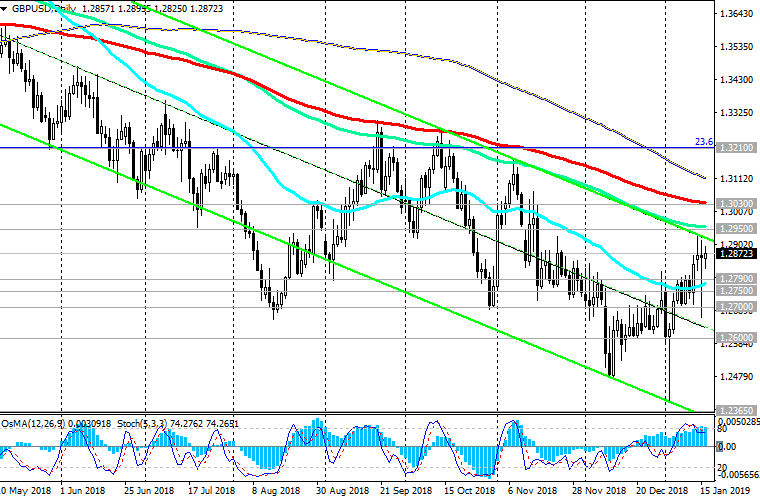This screenshot has height=500, width=760.
Task: Click the 15 Jan 2019 date label
Action: [731, 492]
